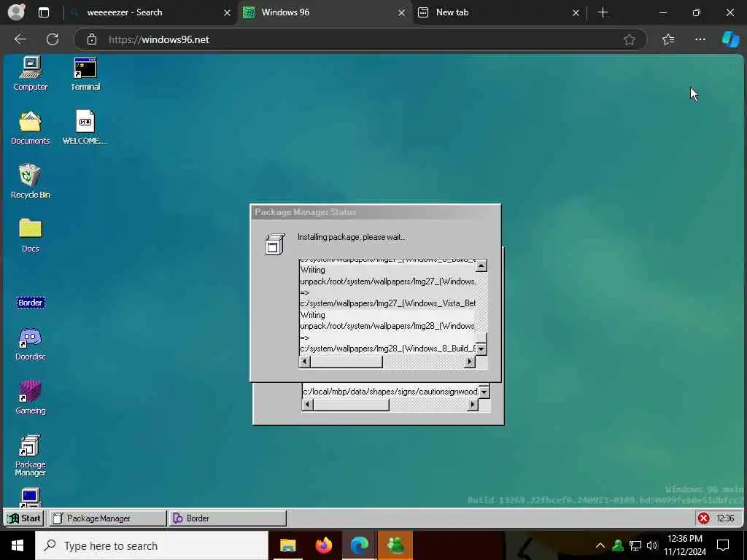The image size is (747, 560).
Task: Open the notification center icon
Action: point(723,545)
